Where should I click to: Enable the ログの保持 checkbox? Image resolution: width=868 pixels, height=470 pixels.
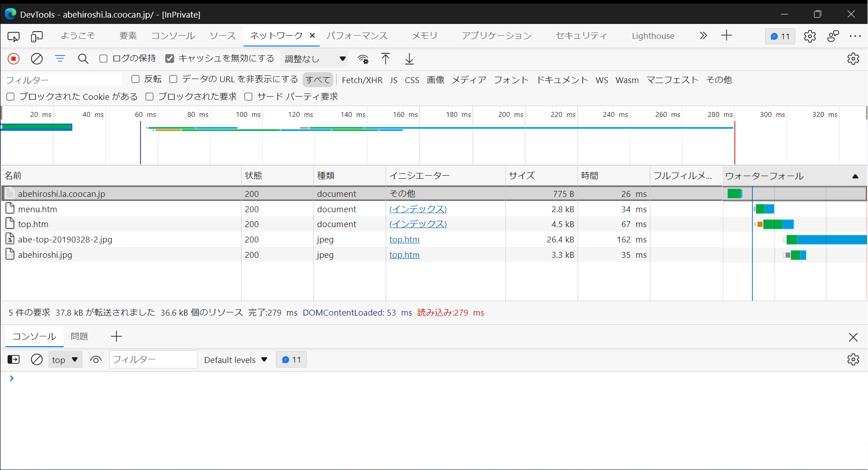click(103, 59)
